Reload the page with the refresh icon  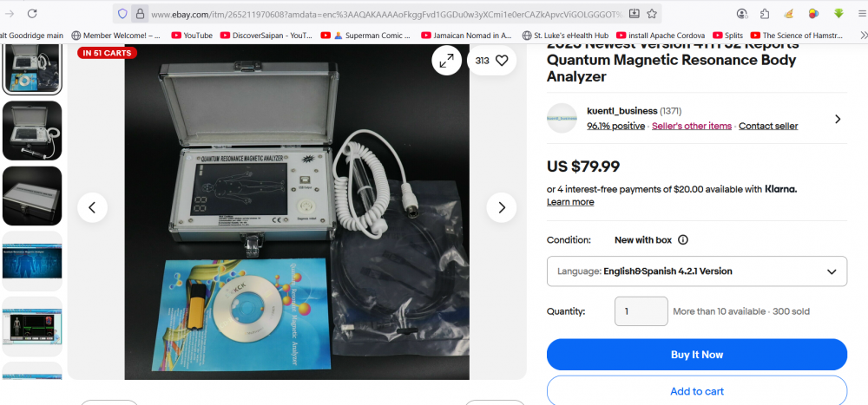32,14
